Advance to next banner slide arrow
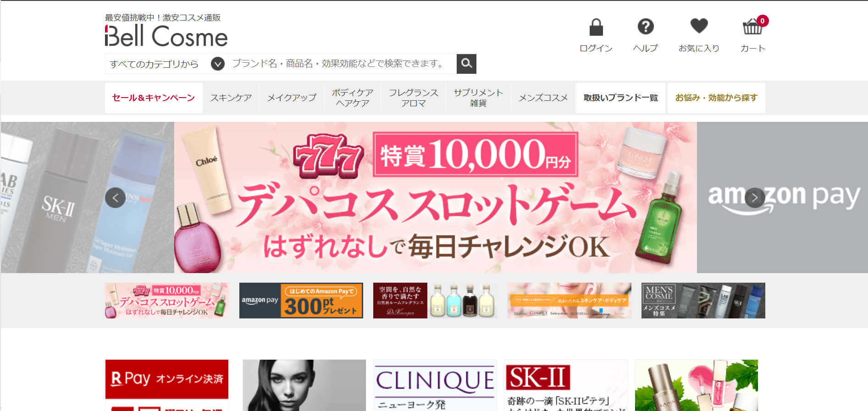The width and height of the screenshot is (868, 411). (754, 197)
